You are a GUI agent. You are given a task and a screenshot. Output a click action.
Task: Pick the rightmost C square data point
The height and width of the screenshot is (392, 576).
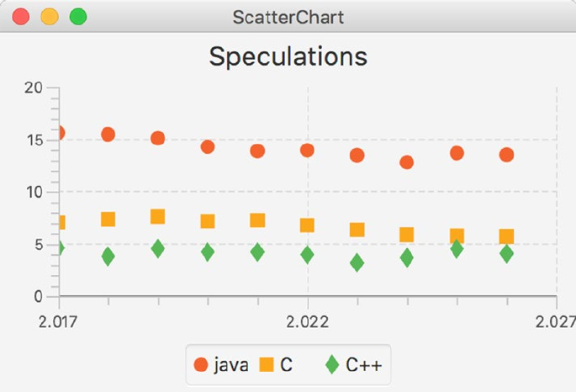click(x=506, y=236)
